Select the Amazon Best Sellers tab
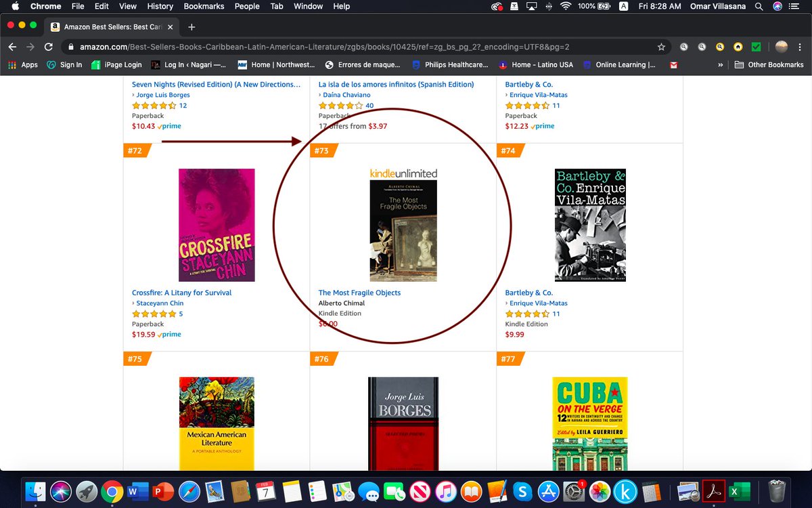Image resolution: width=812 pixels, height=508 pixels. click(x=112, y=28)
